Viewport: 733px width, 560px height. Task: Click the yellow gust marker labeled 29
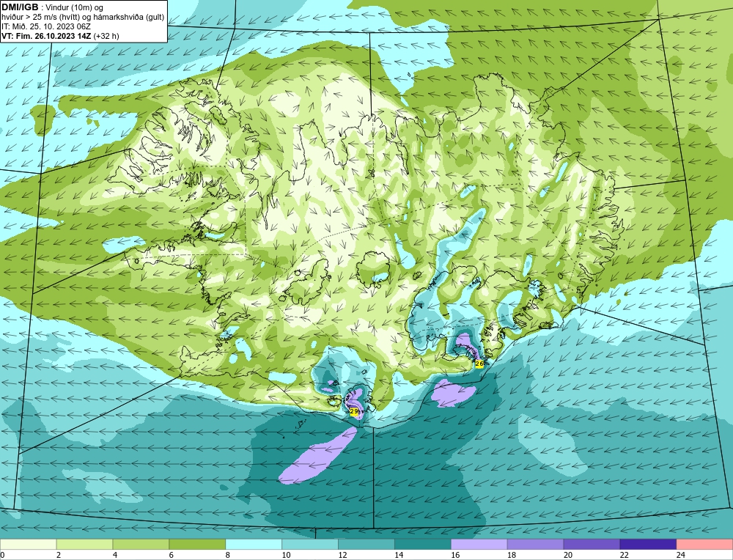click(x=354, y=411)
